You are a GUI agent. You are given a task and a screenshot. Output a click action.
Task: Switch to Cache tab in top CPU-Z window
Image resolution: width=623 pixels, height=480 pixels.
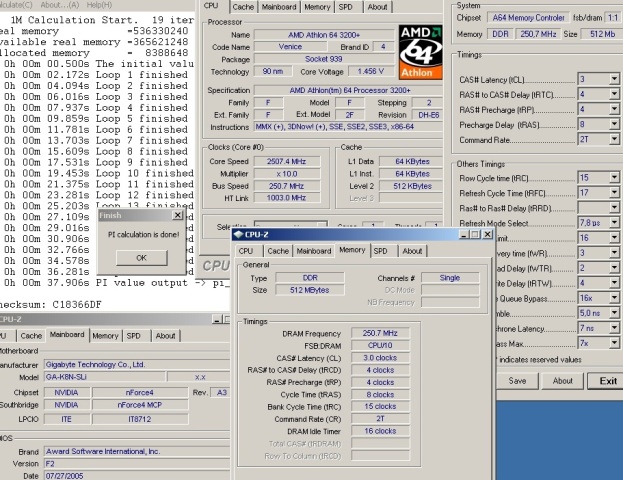click(x=243, y=7)
